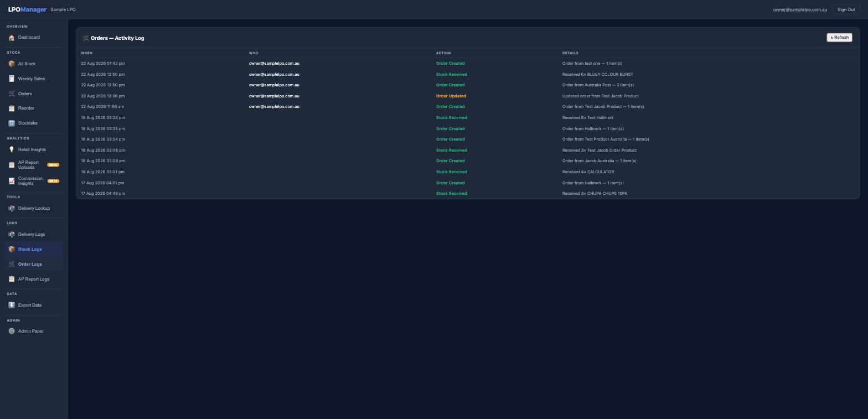Click the Stock Logs box icon

tap(12, 249)
